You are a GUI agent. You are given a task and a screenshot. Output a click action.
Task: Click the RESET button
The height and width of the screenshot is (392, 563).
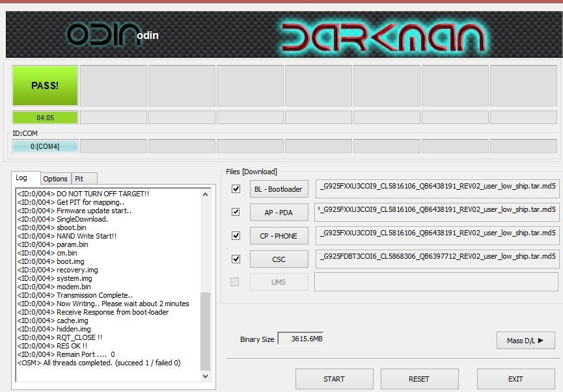coord(419,379)
